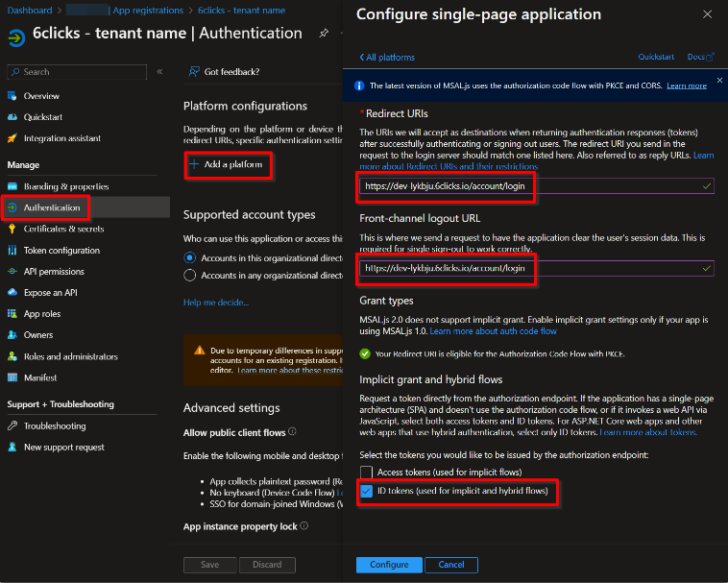
Task: Click the Authentication sidebar icon
Action: tap(12, 207)
